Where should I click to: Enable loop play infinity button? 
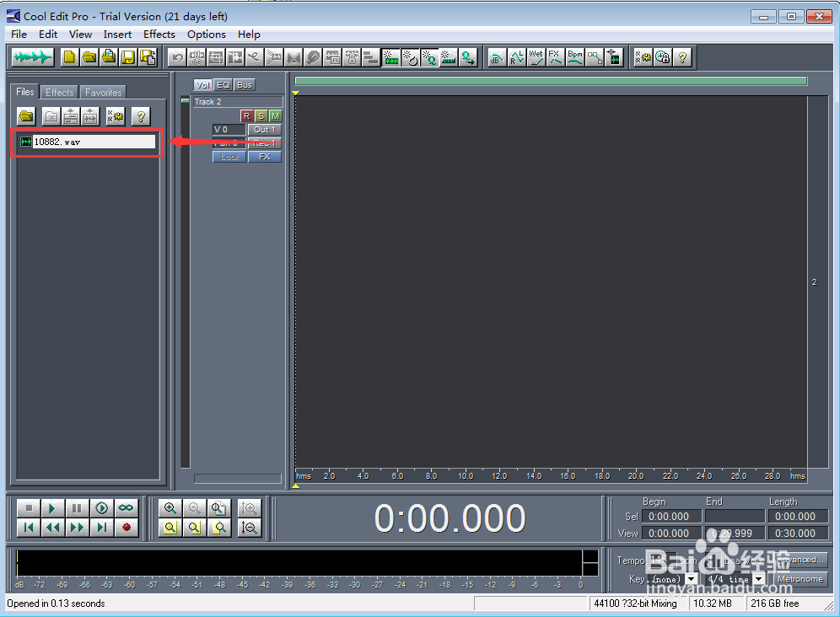[x=127, y=507]
